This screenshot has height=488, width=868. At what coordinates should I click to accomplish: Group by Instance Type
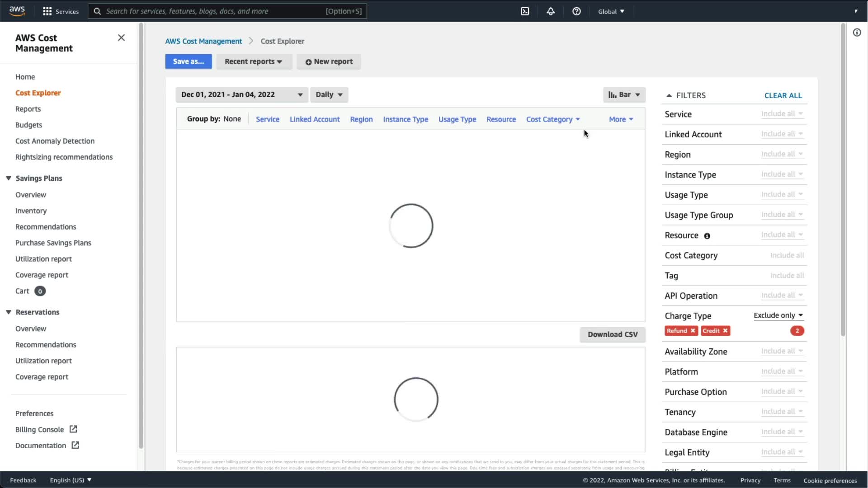pyautogui.click(x=405, y=119)
